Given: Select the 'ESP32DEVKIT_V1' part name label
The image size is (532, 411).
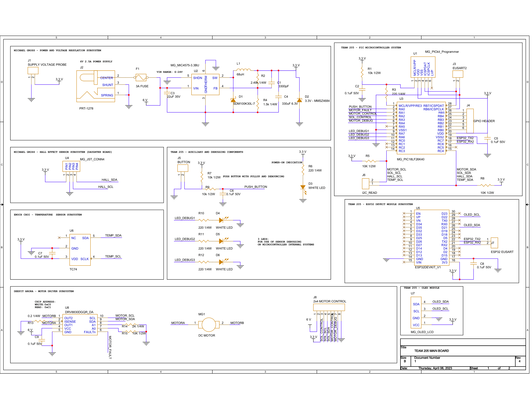Looking at the screenshot, I should [x=428, y=267].
